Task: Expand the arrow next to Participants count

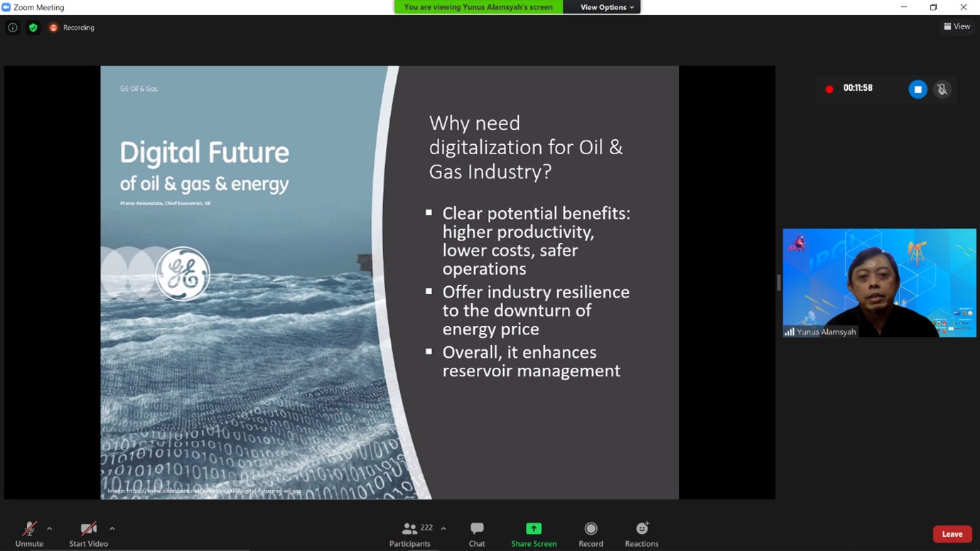Action: (443, 528)
